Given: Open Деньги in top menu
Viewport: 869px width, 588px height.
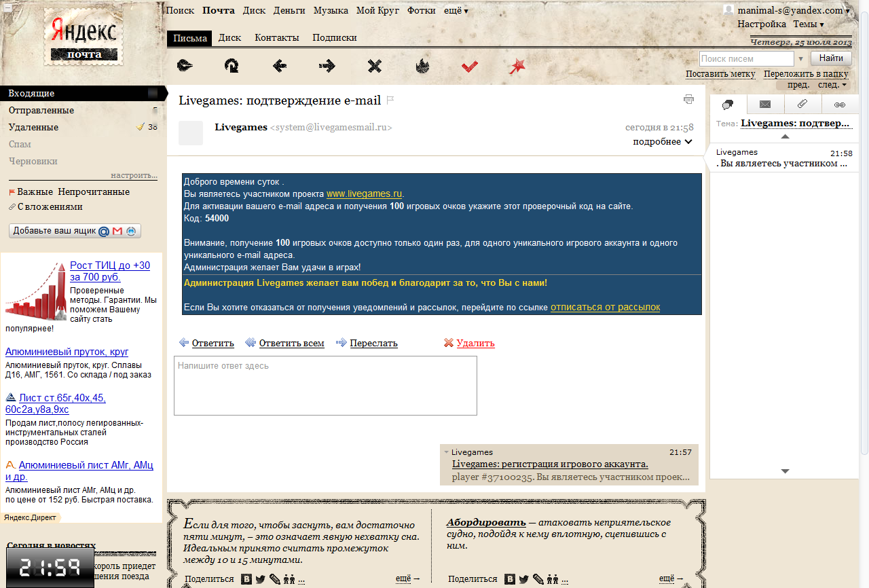Looking at the screenshot, I should tap(289, 10).
